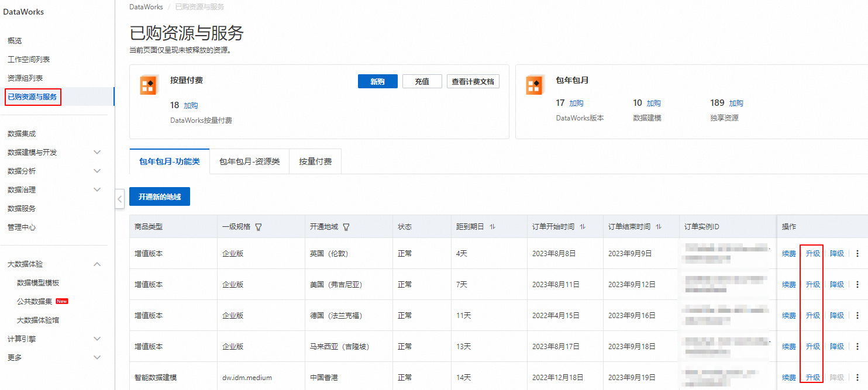Expand 更多 menu
This screenshot has width=868, height=390.
97,357
